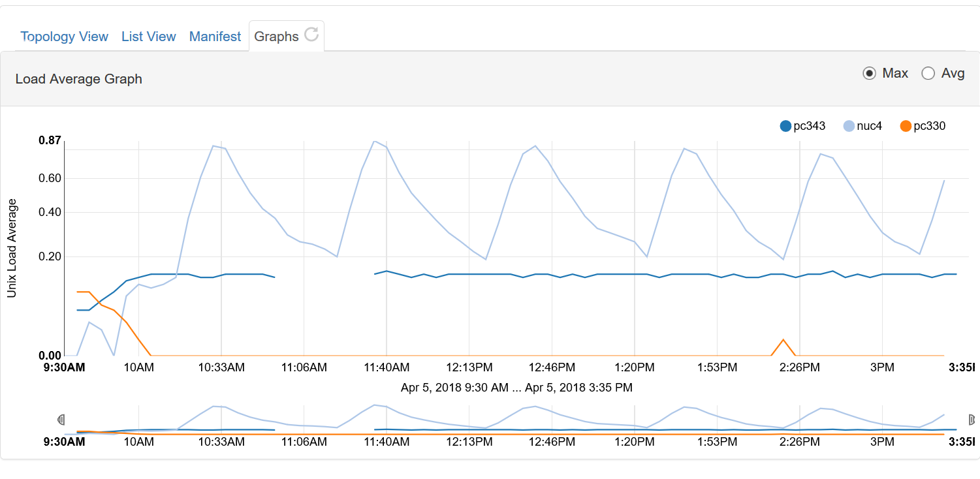The width and height of the screenshot is (980, 479).
Task: Grab the left range brush handle
Action: click(x=61, y=418)
